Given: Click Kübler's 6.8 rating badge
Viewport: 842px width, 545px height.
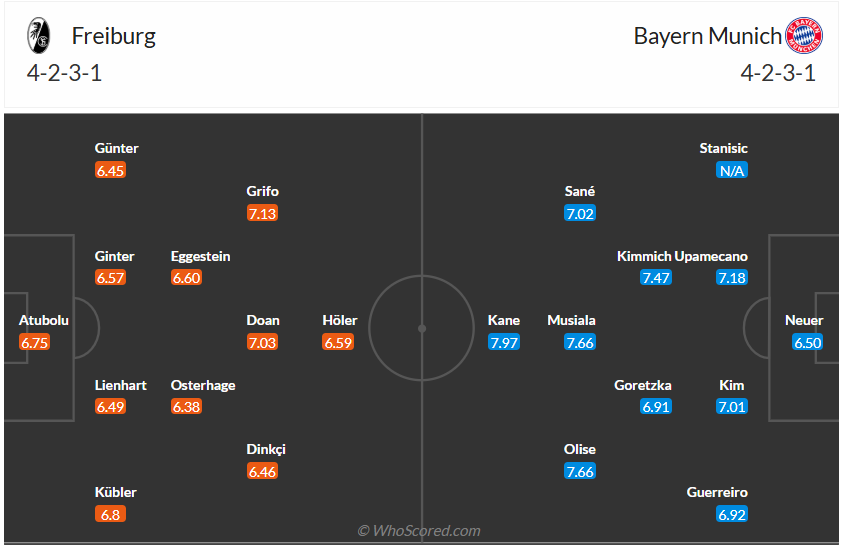Looking at the screenshot, I should (110, 514).
